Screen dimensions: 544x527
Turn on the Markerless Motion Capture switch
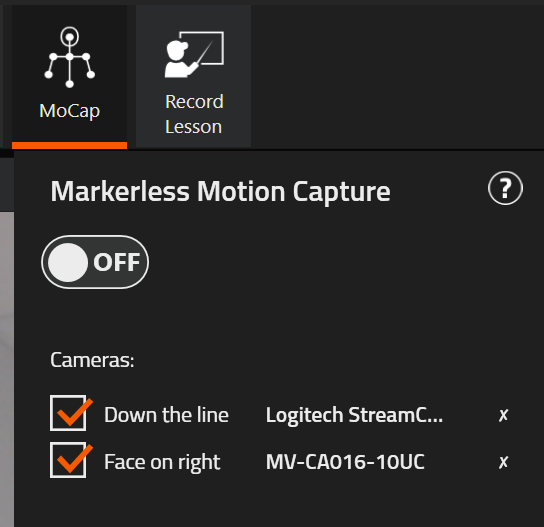[95, 262]
